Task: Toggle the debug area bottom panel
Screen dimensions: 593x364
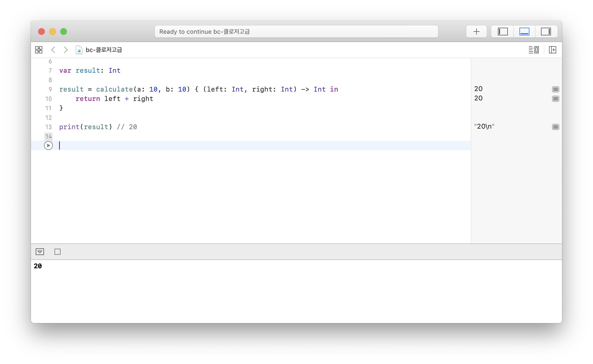Action: [524, 32]
